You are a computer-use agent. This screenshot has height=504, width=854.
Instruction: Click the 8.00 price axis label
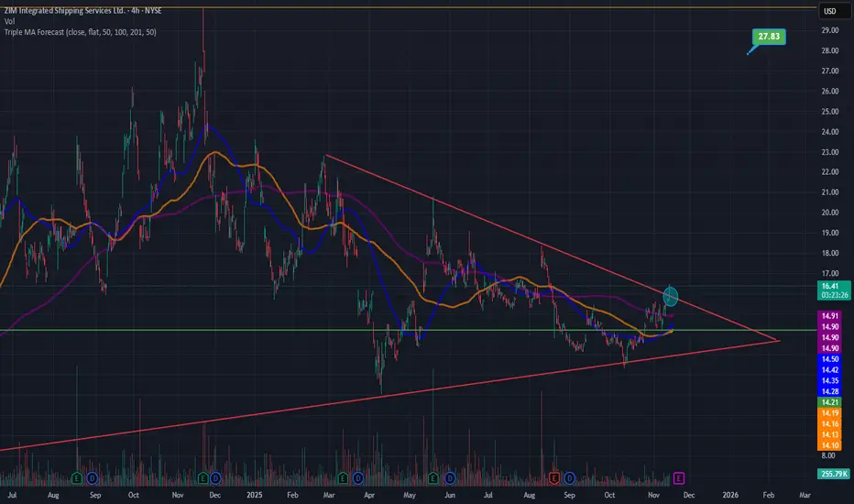tap(827, 455)
